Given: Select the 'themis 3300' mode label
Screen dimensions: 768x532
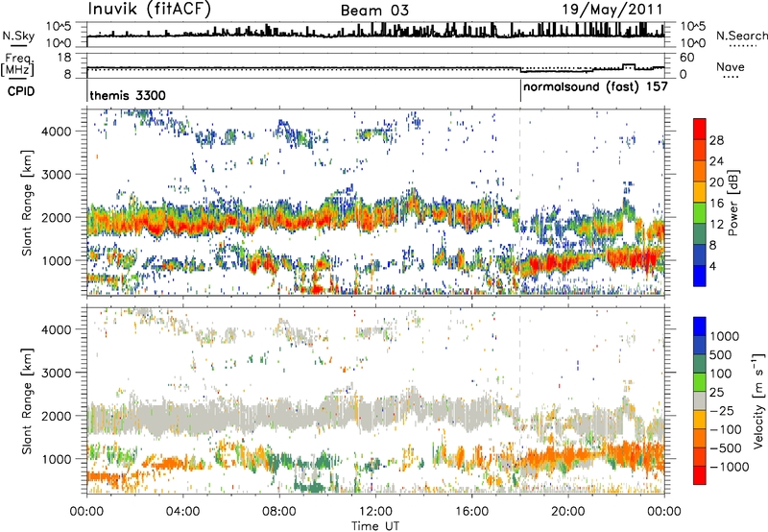Looking at the screenshot, I should point(128,95).
